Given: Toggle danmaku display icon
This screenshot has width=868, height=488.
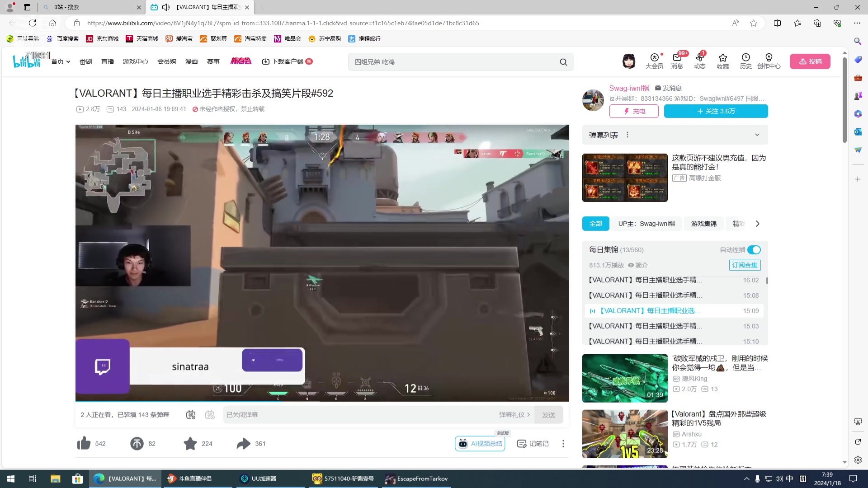Looking at the screenshot, I should coord(191,415).
